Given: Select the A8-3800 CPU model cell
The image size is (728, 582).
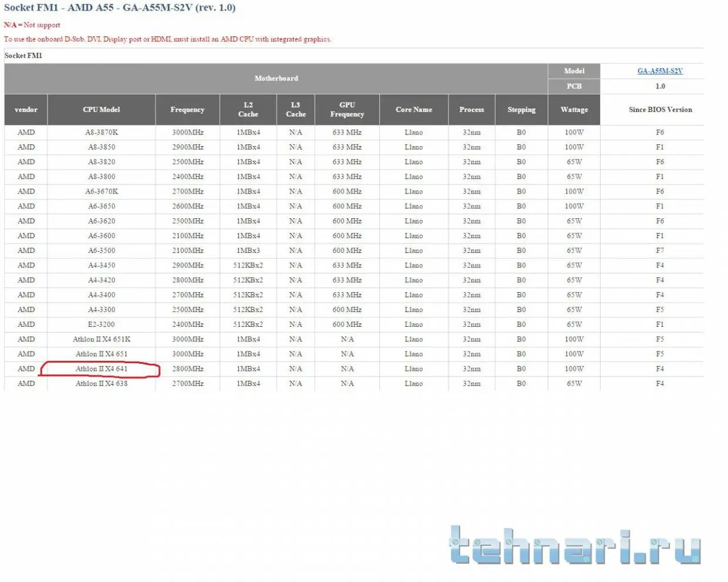Looking at the screenshot, I should pos(102,177).
